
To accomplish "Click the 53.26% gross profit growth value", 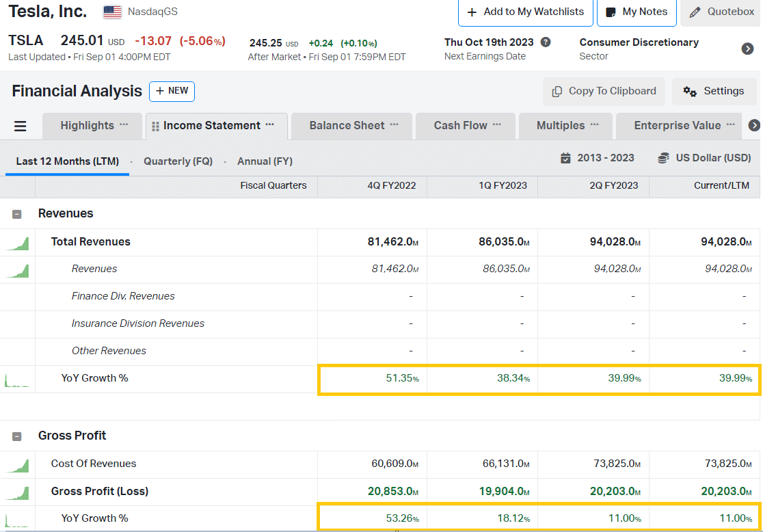I will [403, 518].
